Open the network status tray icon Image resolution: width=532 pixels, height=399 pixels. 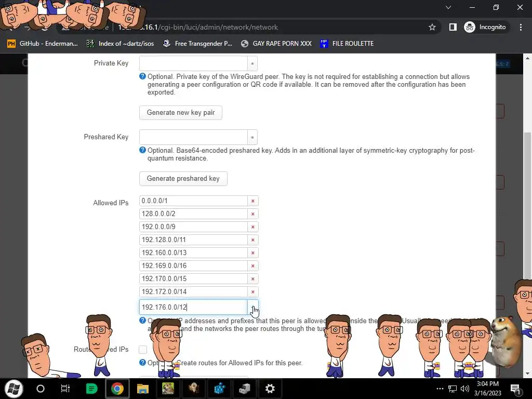click(x=453, y=389)
